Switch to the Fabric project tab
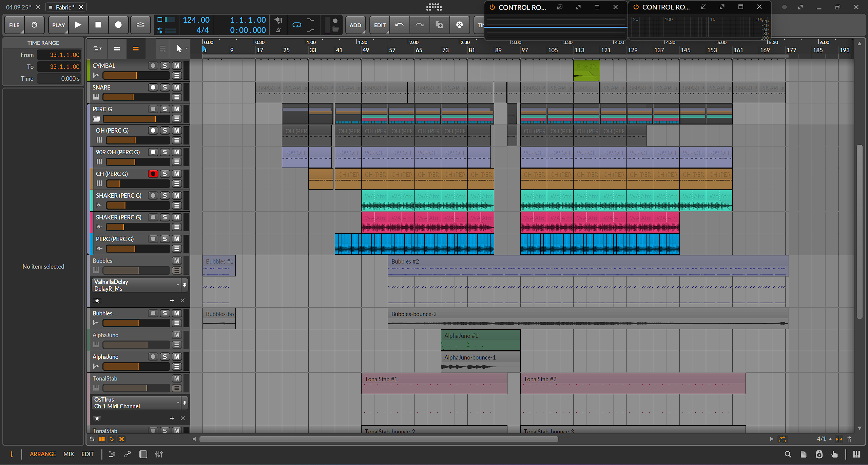This screenshot has height=465, width=868. 63,7
